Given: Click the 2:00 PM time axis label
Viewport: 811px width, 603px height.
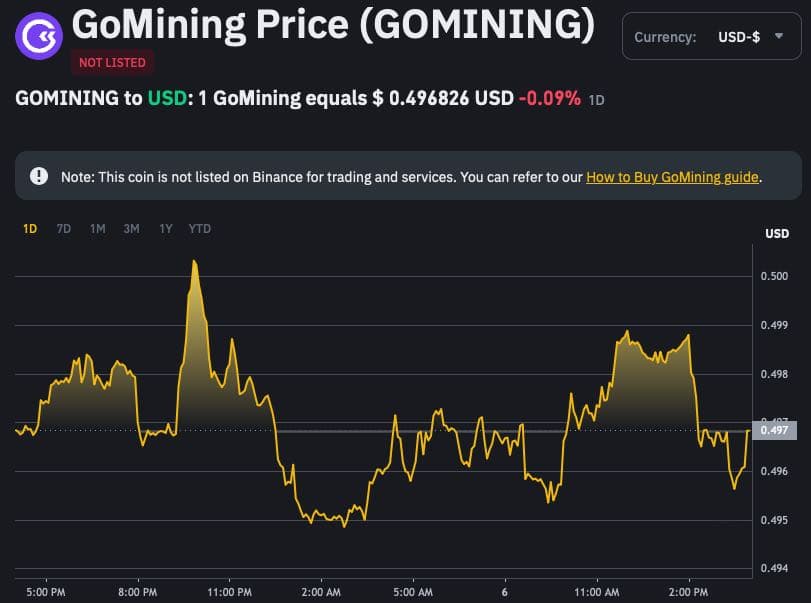Looking at the screenshot, I should coord(688,592).
